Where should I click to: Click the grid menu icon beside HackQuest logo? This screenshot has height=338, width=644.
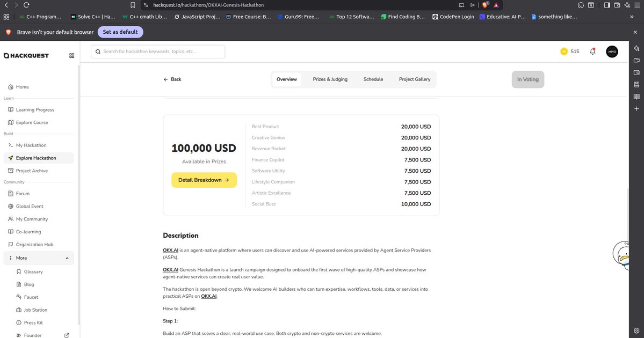[x=71, y=56]
